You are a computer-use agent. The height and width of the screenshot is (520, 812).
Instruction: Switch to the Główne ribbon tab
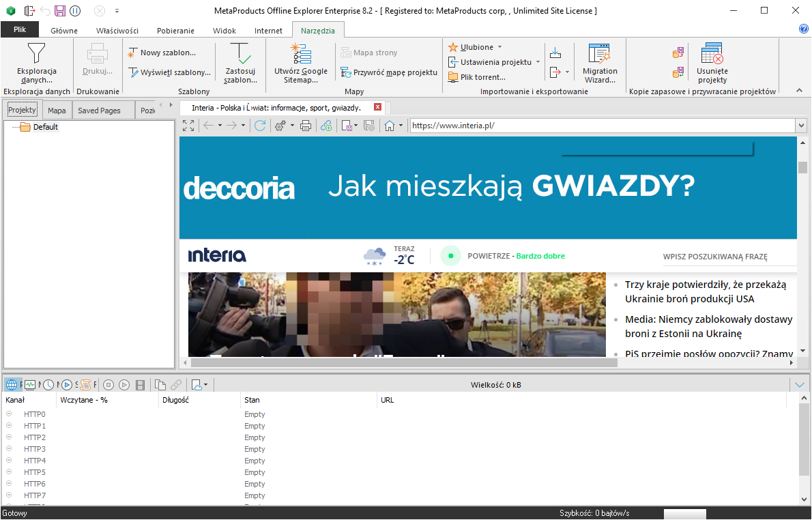63,31
